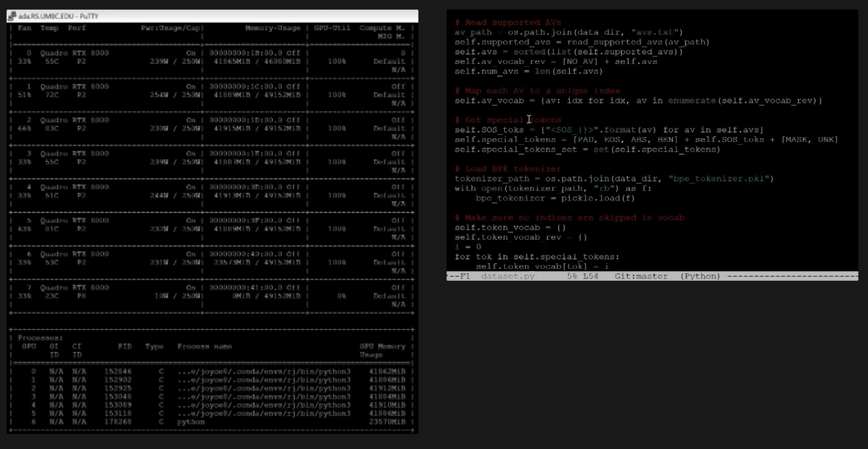Click the 'PID' column header

click(x=124, y=347)
